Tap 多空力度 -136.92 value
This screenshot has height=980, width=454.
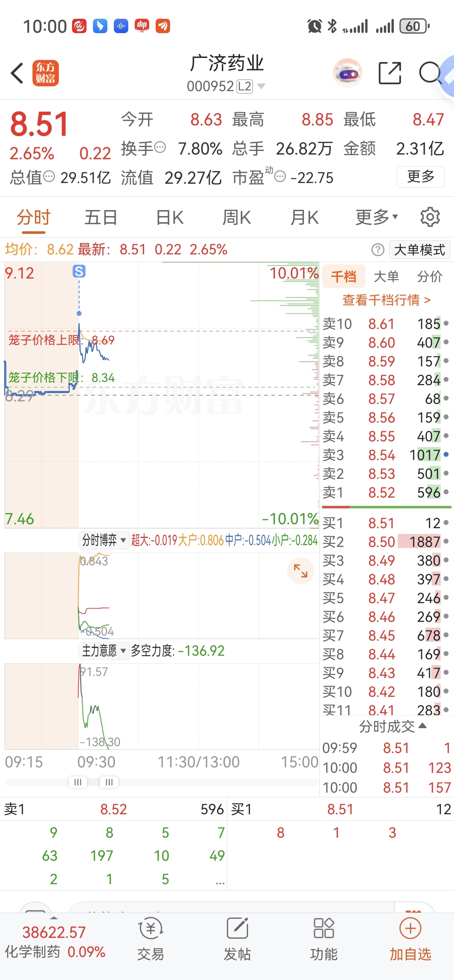201,651
